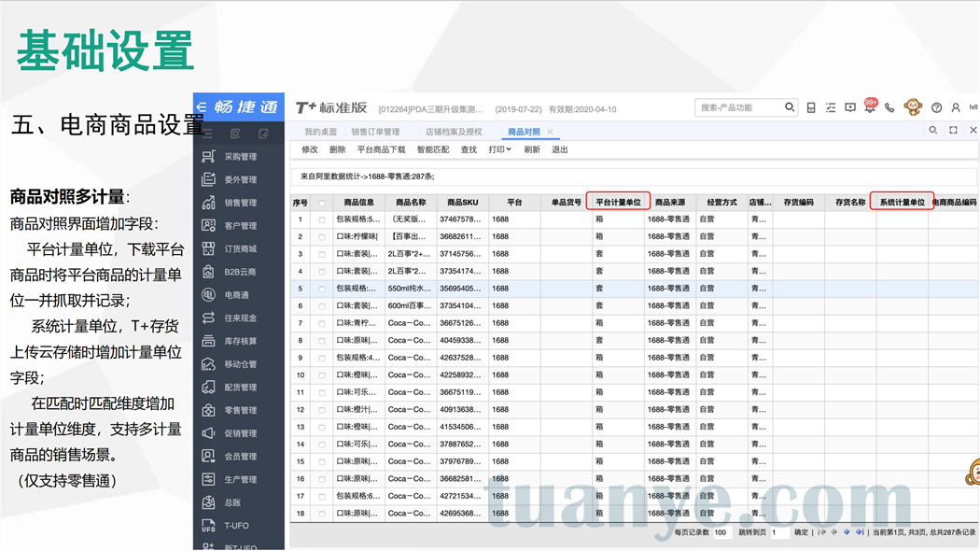The image size is (980, 551).
Task: Click the calculator icon in the top bar
Action: pyautogui.click(x=811, y=107)
